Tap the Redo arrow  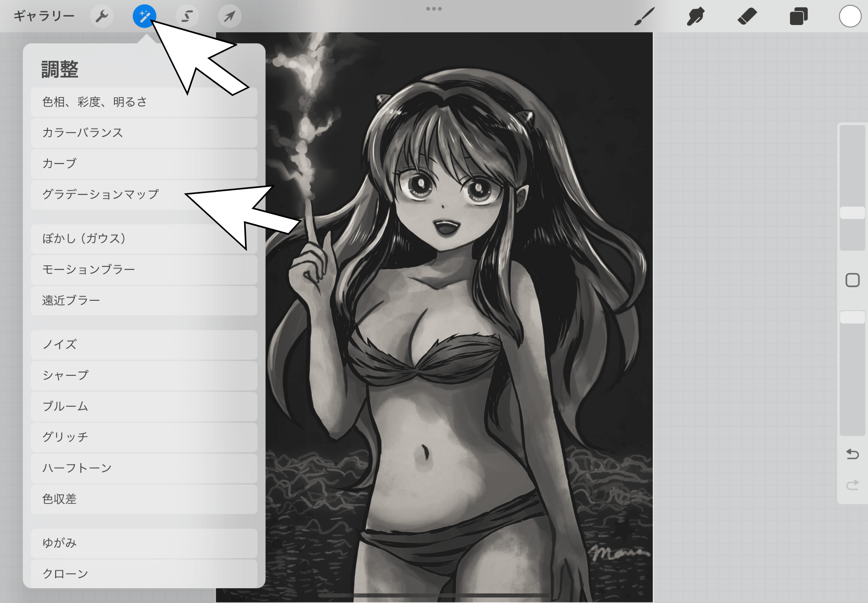tap(852, 484)
